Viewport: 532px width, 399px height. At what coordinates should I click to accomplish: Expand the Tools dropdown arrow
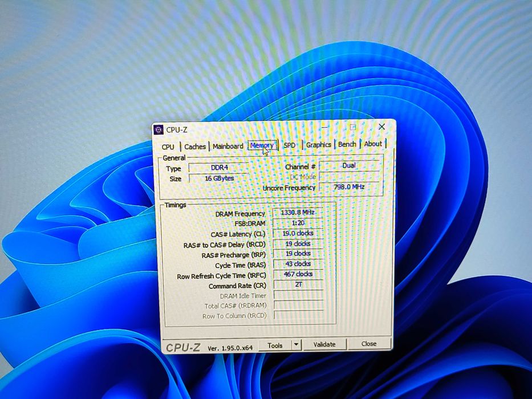tap(296, 345)
